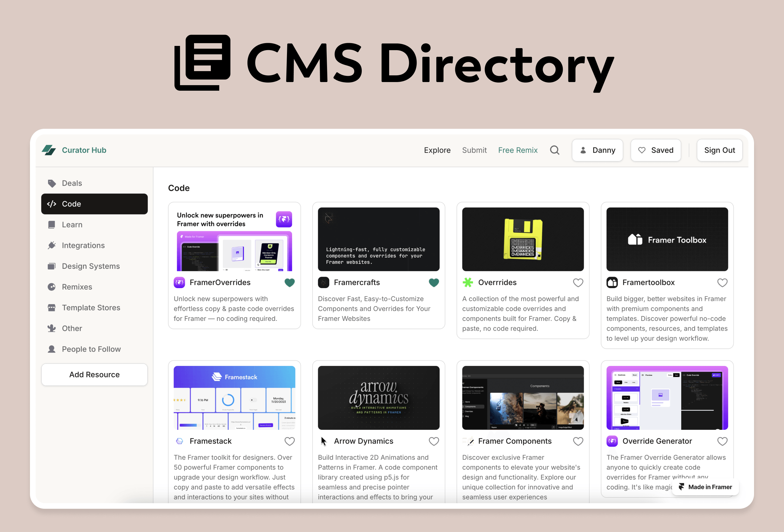Click the Integrations puzzle icon in sidebar
The width and height of the screenshot is (784, 532).
pyautogui.click(x=52, y=245)
